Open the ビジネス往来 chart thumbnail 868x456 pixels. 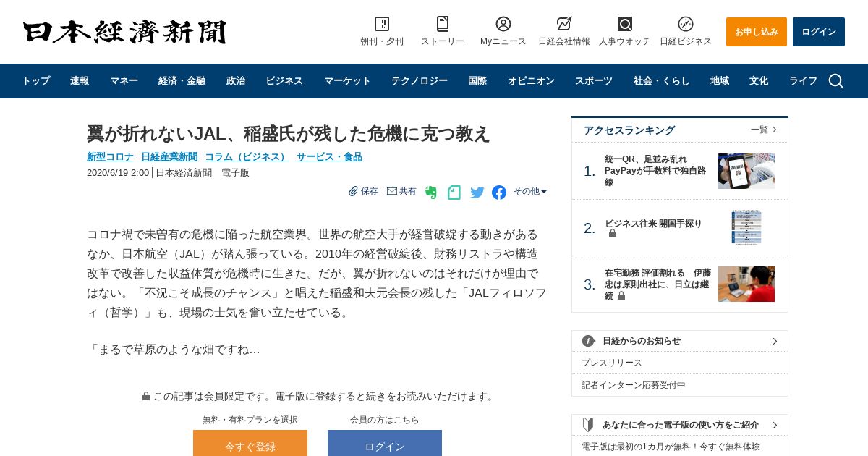click(x=746, y=228)
